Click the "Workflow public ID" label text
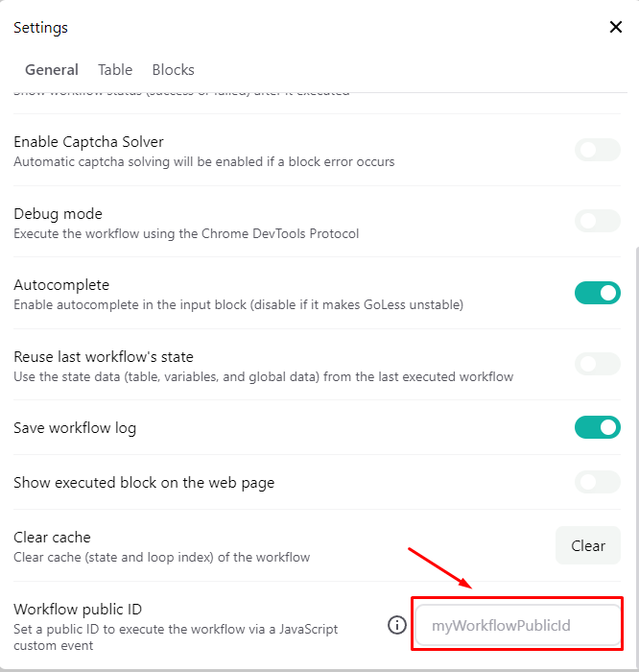The image size is (639, 672). [x=78, y=610]
